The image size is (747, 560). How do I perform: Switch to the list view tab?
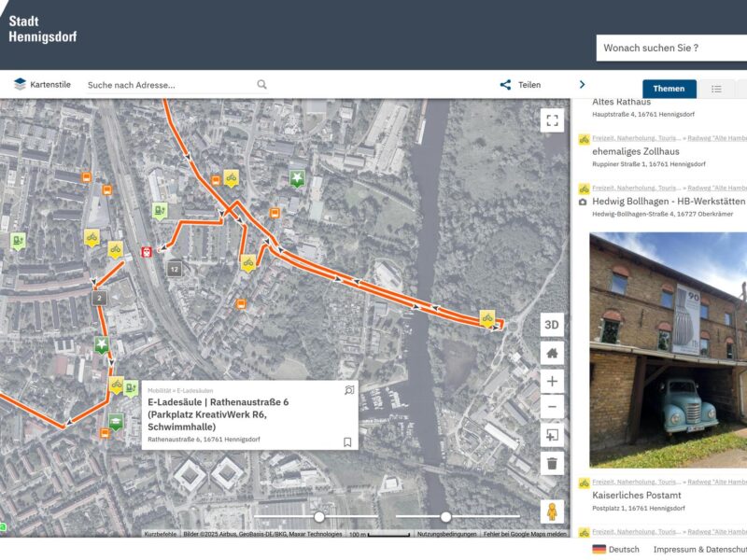tap(716, 89)
